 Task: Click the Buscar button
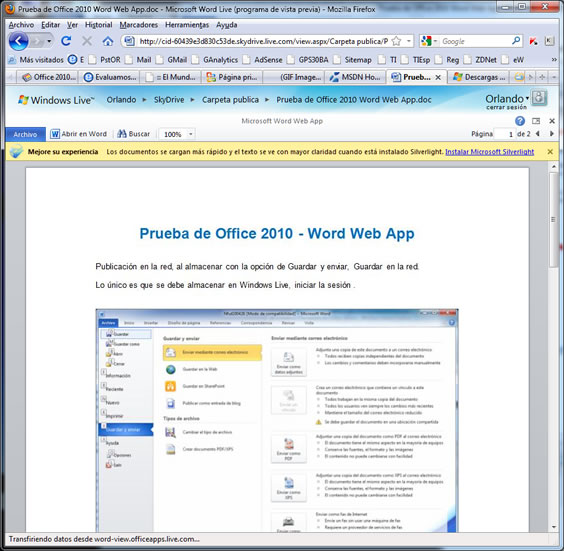tap(134, 134)
